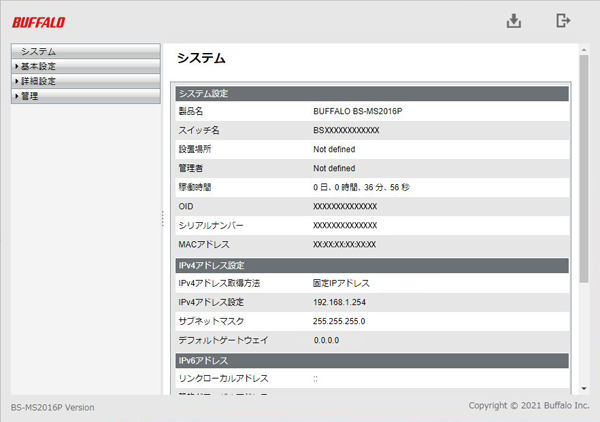Click the BS-MS2016P Version footer text
This screenshot has width=600, height=422.
tap(52, 408)
